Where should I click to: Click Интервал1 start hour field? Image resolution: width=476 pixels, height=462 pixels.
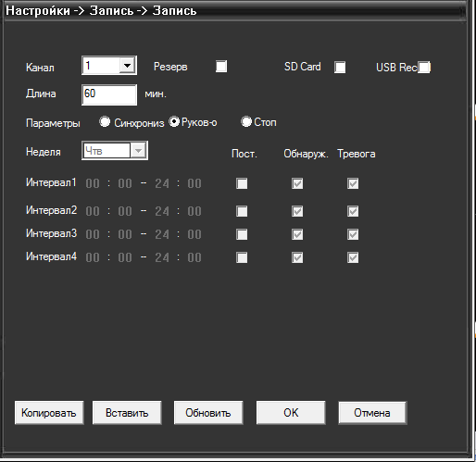click(x=93, y=183)
